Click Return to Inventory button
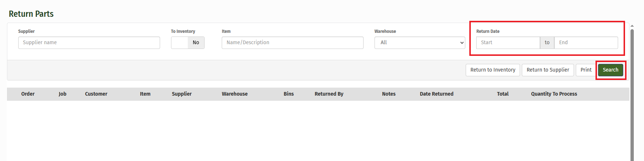Viewport: 644px width, 161px height. (x=492, y=70)
